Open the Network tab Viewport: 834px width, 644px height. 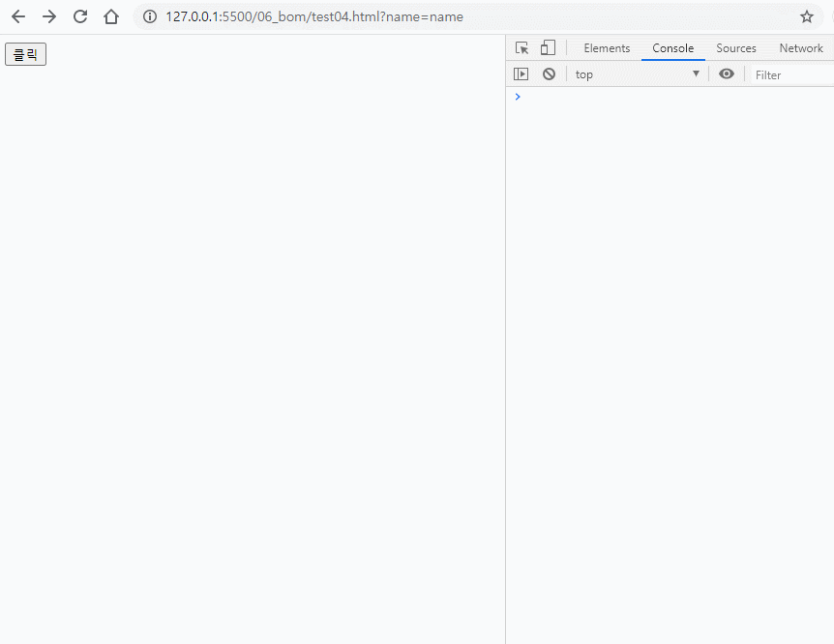coord(801,48)
